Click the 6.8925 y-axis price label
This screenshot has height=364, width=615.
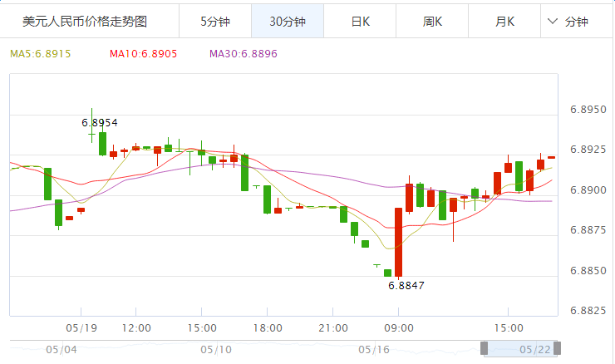588,150
